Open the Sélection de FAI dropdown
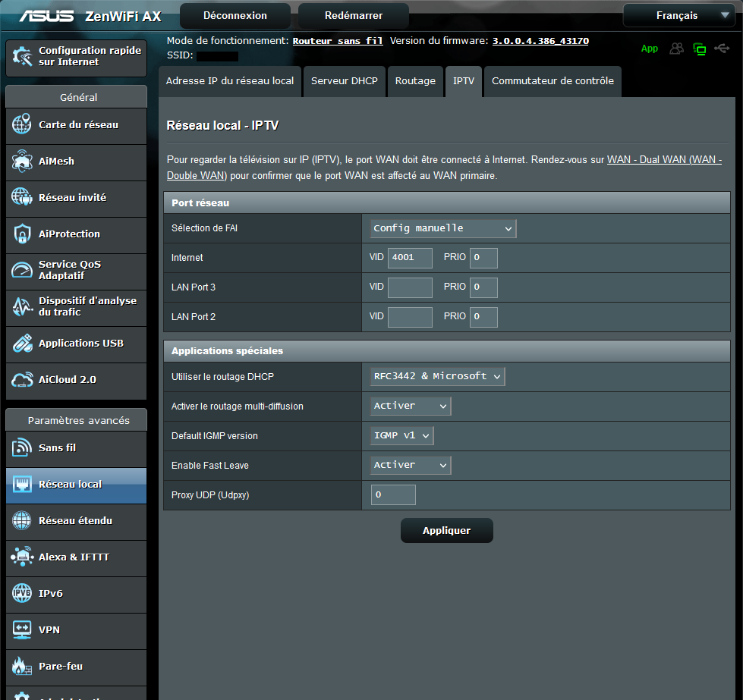Viewport: 743px width, 700px height. (442, 228)
